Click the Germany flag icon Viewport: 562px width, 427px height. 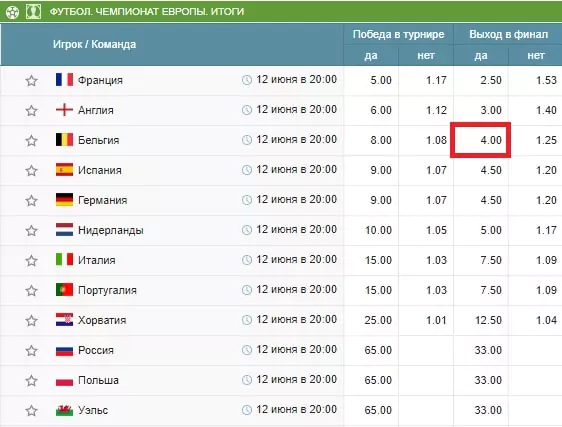[65, 200]
